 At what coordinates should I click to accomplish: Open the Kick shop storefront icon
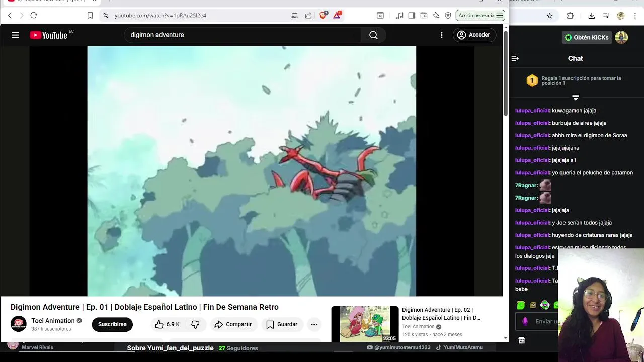click(x=522, y=340)
